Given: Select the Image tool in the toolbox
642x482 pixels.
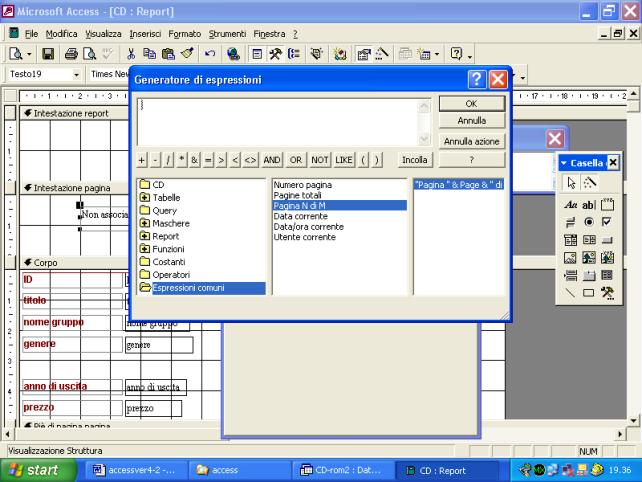Looking at the screenshot, I should pyautogui.click(x=570, y=258).
